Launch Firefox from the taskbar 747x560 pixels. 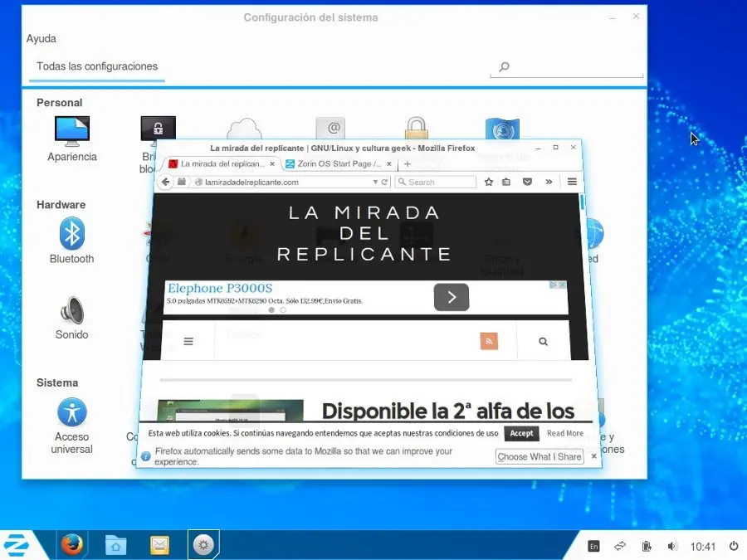point(72,545)
